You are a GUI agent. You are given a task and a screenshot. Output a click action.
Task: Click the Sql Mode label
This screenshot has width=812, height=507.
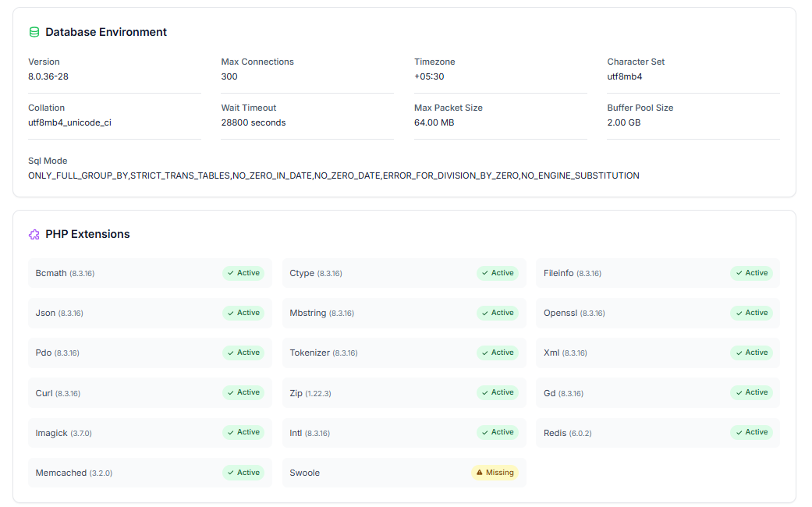[x=48, y=161]
